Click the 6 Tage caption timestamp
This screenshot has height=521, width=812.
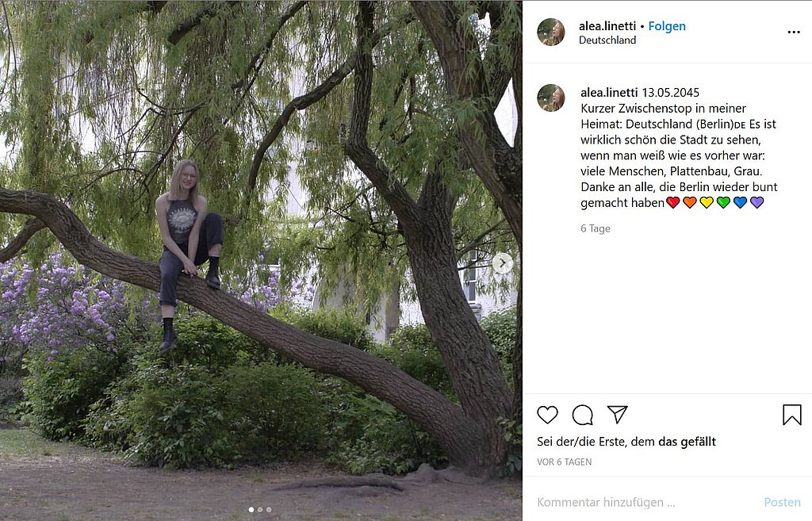click(596, 228)
